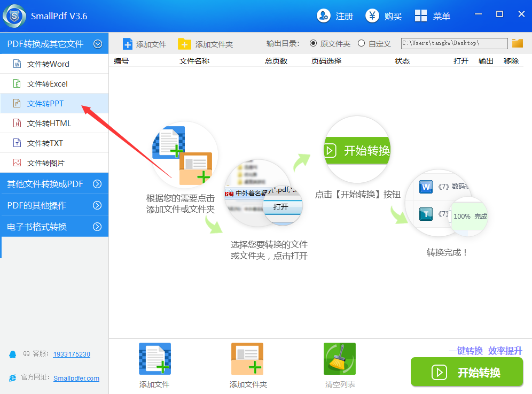Select 文件转Excel in the sidebar
This screenshot has width=532, height=394.
[x=54, y=83]
